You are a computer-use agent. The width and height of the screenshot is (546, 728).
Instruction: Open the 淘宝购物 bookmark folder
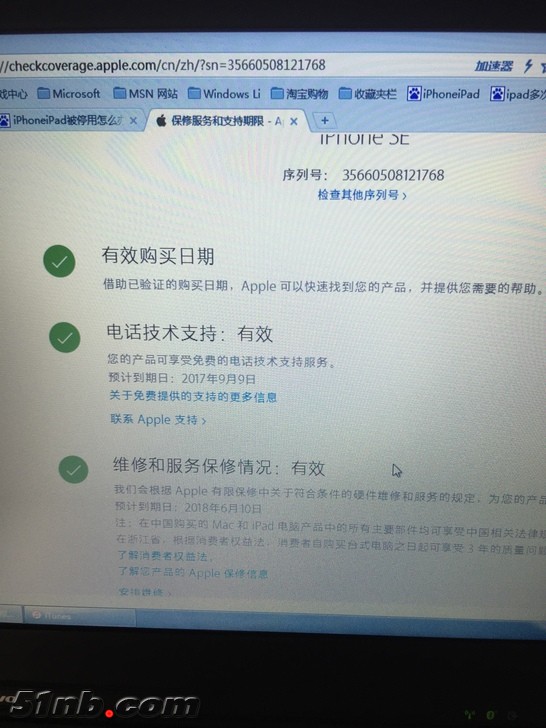(299, 94)
